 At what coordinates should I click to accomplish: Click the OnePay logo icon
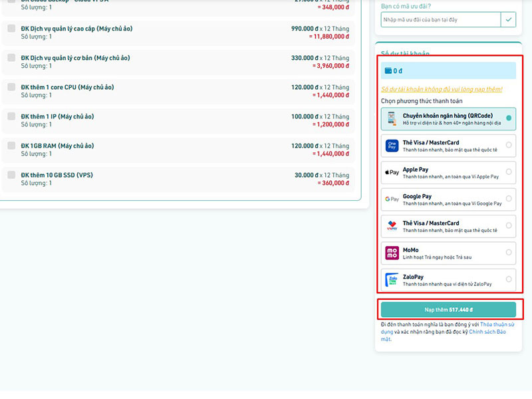pos(392,146)
